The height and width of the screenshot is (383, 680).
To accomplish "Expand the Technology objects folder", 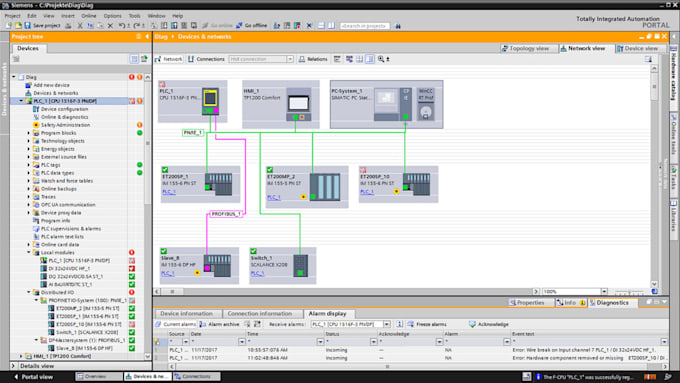I will 29,141.
